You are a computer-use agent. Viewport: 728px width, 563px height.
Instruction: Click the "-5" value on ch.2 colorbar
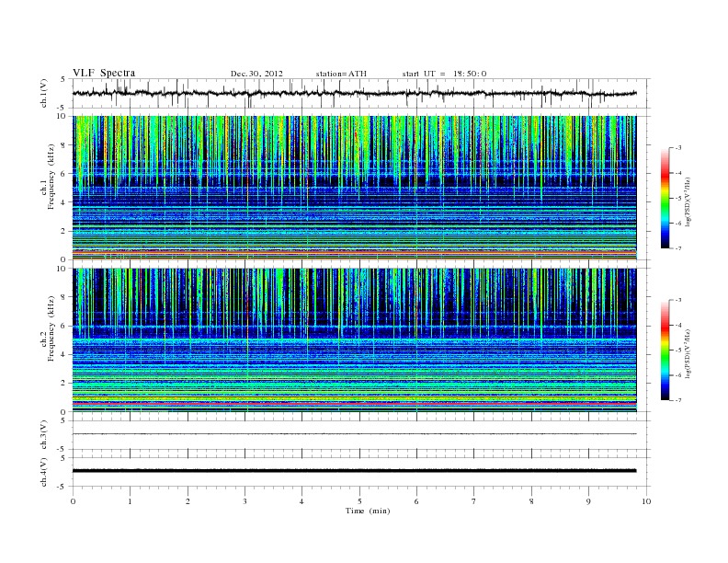(678, 350)
